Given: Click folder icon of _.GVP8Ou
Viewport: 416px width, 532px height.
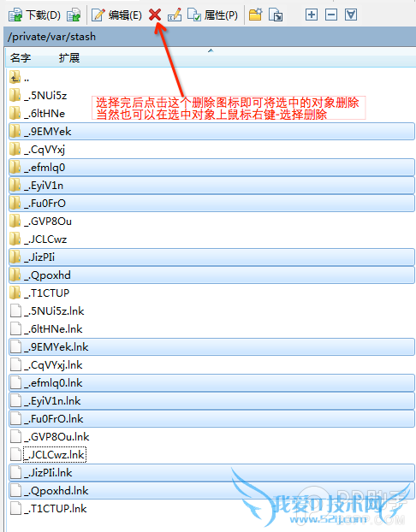Looking at the screenshot, I should point(15,222).
